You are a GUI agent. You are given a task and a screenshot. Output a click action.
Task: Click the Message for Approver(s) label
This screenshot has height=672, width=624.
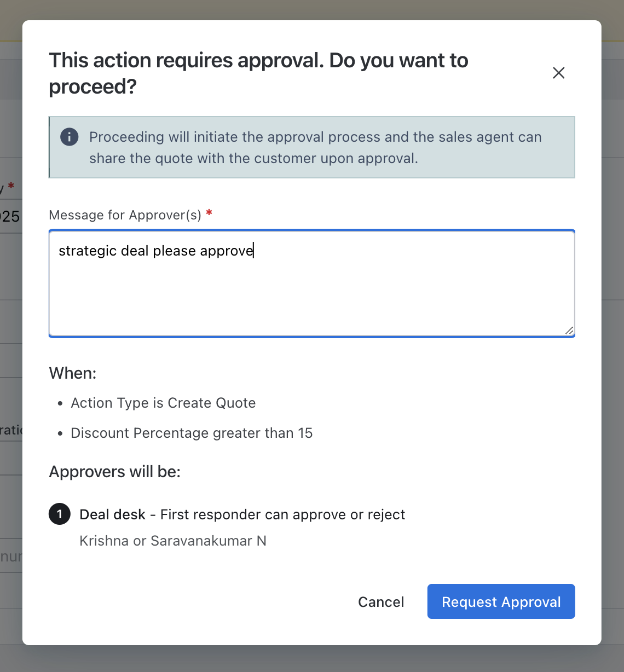tap(125, 215)
